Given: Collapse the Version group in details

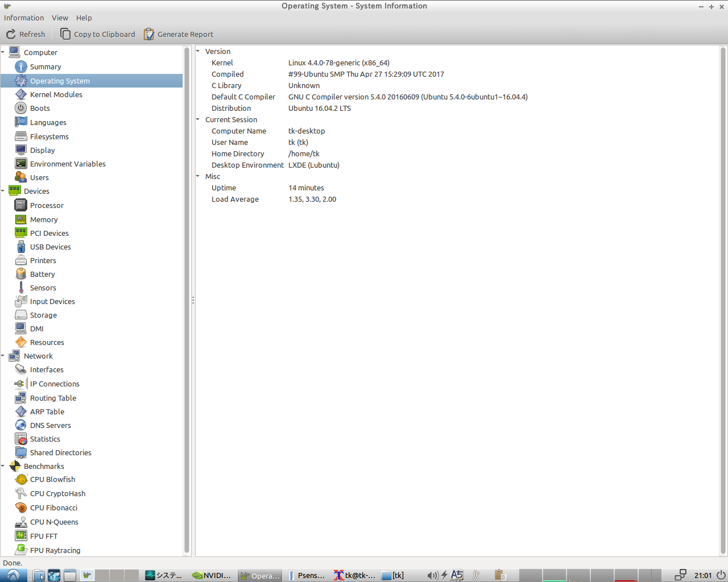Looking at the screenshot, I should tap(198, 51).
